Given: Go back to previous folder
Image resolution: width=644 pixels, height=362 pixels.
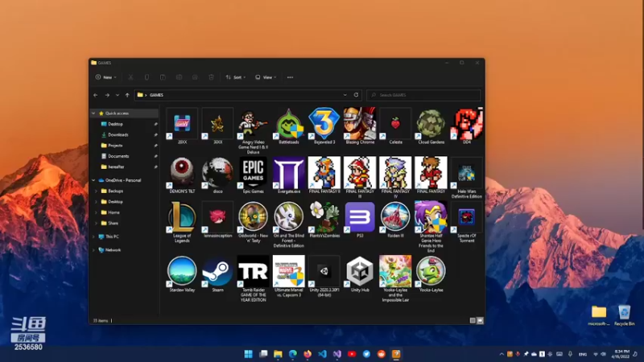Looking at the screenshot, I should pyautogui.click(x=96, y=95).
